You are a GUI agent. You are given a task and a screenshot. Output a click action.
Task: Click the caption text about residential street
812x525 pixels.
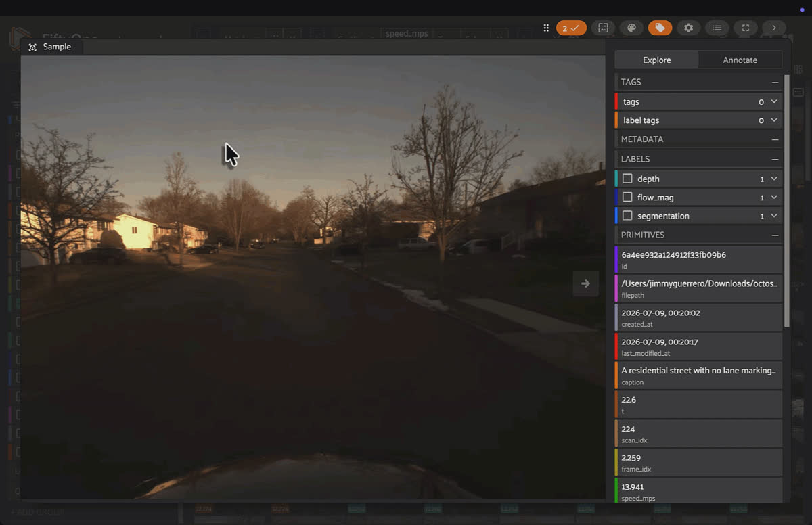click(x=698, y=371)
